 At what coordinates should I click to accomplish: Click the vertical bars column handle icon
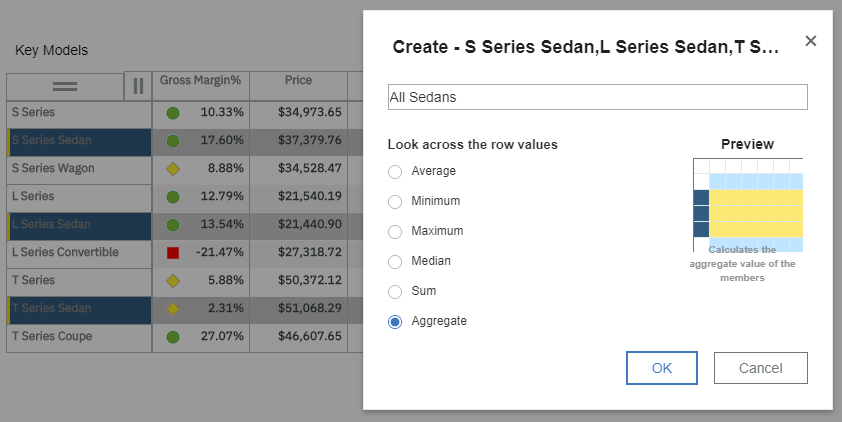click(x=138, y=86)
